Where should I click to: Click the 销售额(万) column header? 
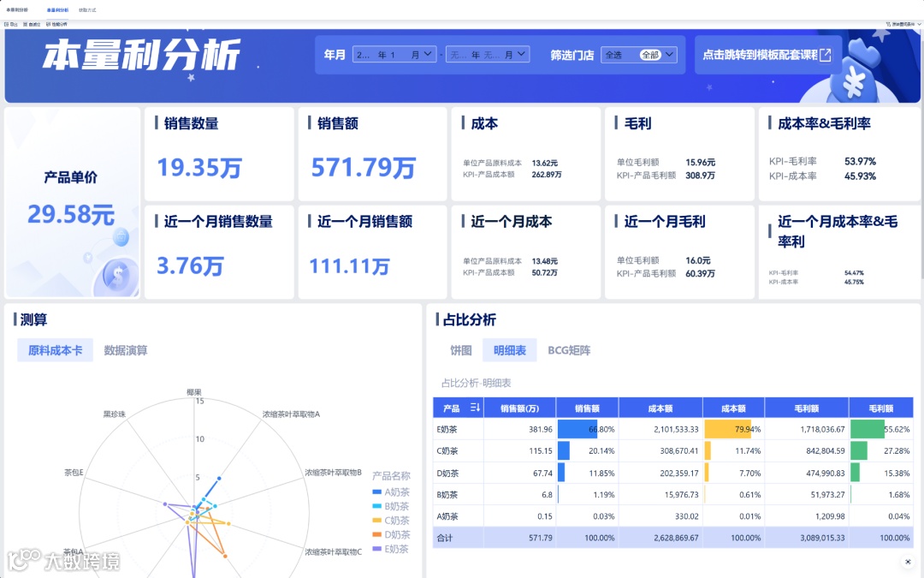tap(520, 408)
